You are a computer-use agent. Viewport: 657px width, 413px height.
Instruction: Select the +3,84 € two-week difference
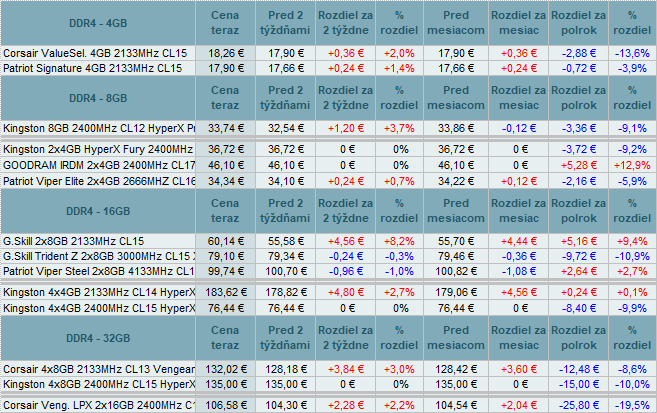point(346,369)
